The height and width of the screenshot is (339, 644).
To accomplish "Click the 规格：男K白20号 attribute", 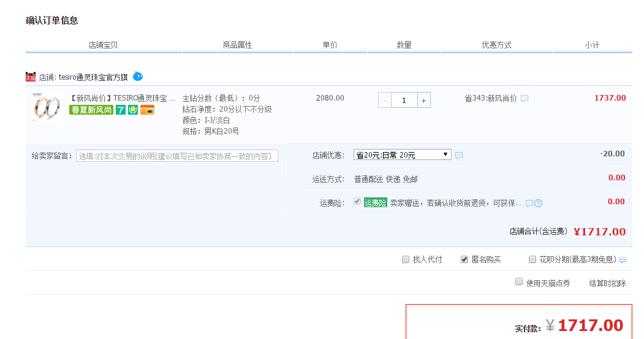I will tap(211, 131).
